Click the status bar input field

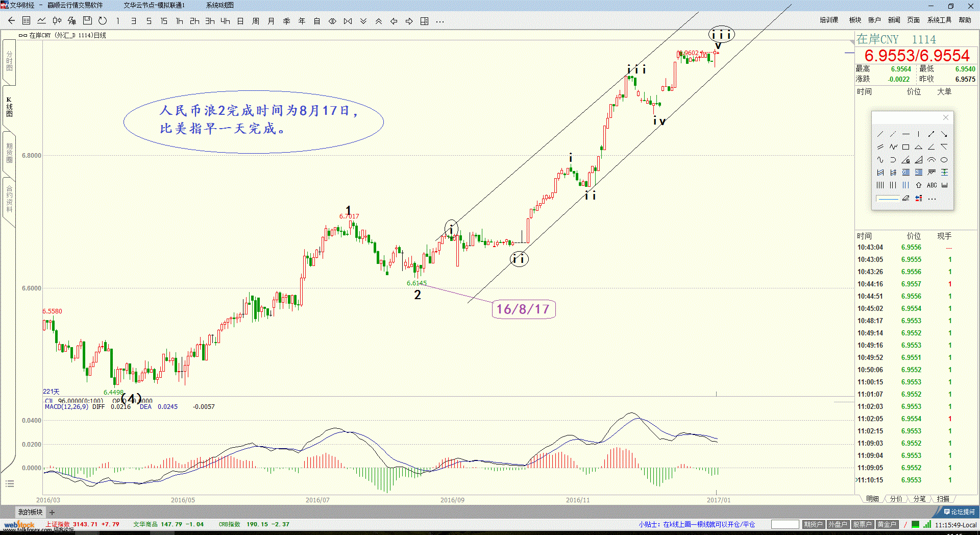[785, 524]
